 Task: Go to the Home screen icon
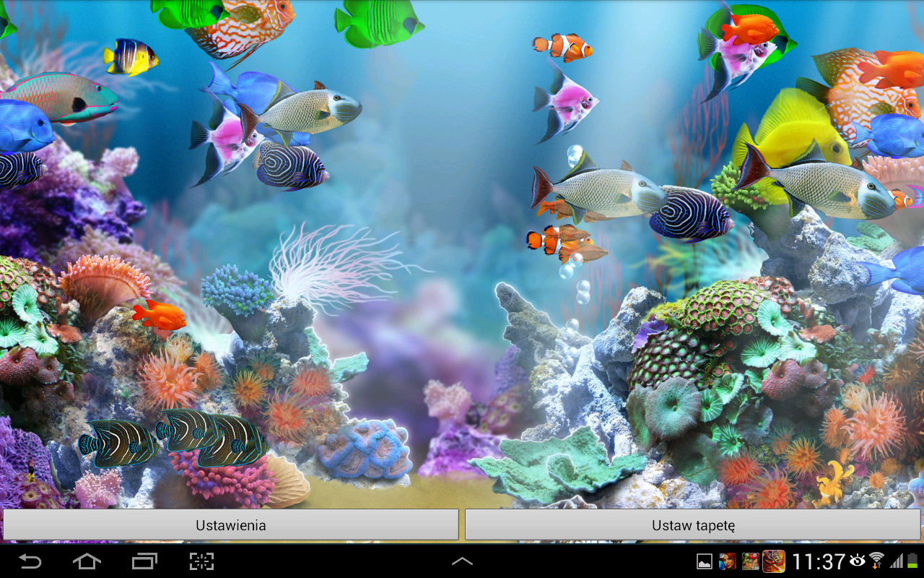click(87, 561)
